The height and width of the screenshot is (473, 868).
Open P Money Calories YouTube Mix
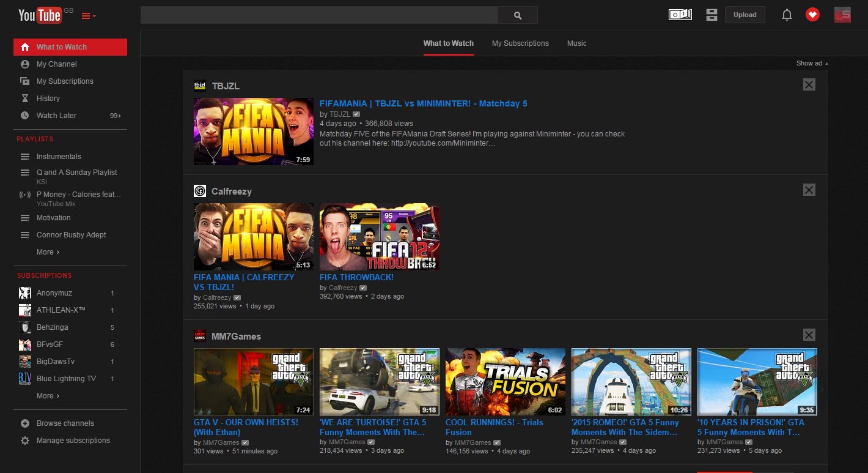[x=79, y=195]
